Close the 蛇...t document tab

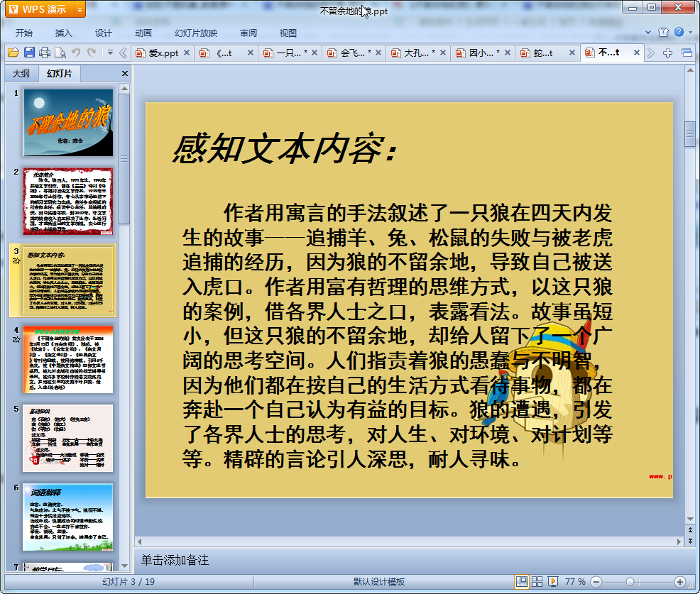click(x=572, y=53)
